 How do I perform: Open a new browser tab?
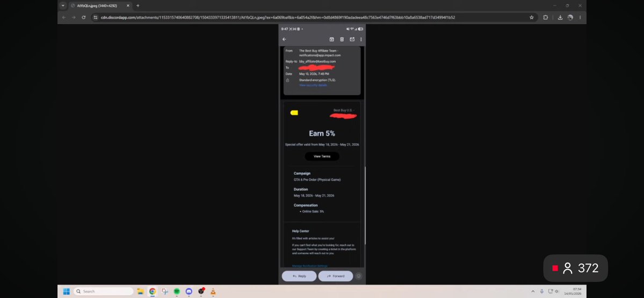[x=138, y=6]
